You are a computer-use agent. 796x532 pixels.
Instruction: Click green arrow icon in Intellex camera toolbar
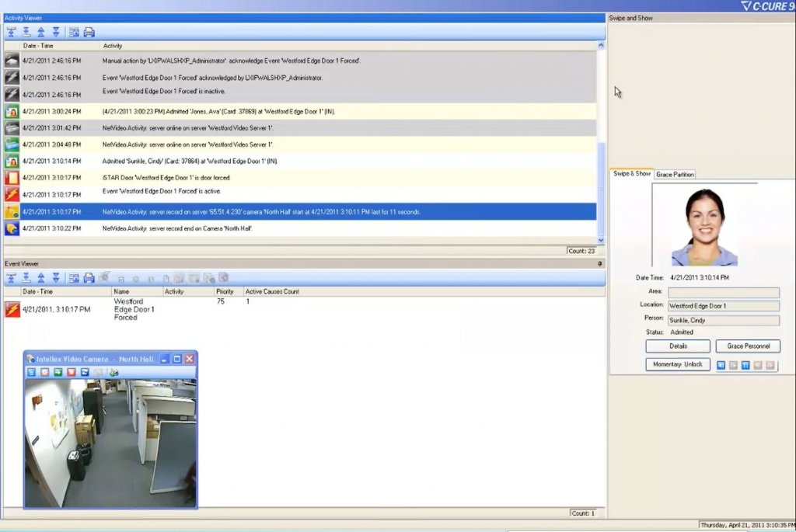pos(58,372)
